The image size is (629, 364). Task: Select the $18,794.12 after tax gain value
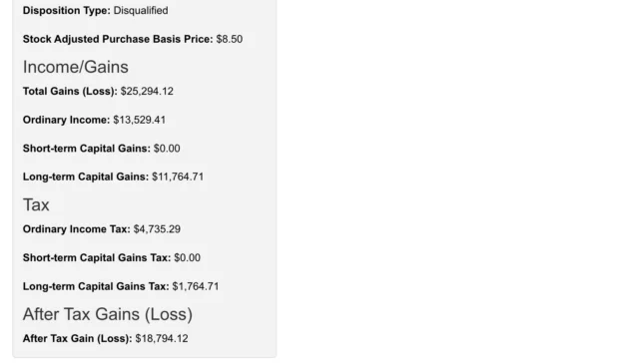[162, 338]
